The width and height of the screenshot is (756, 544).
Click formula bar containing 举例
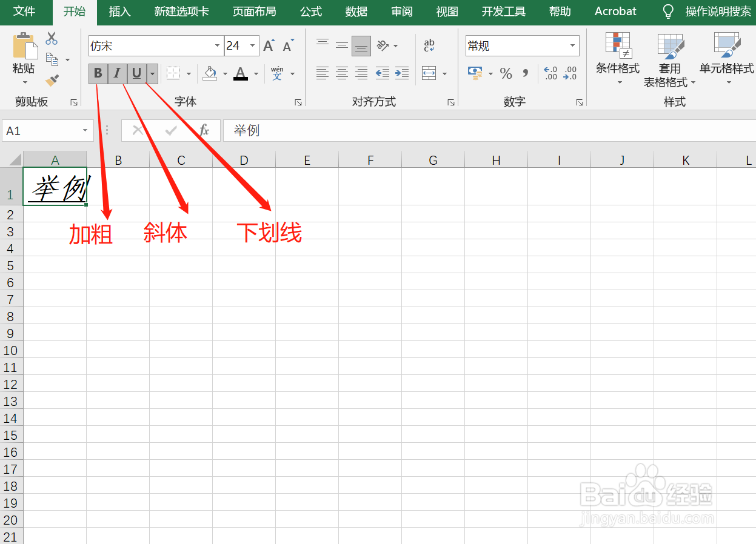coord(489,130)
